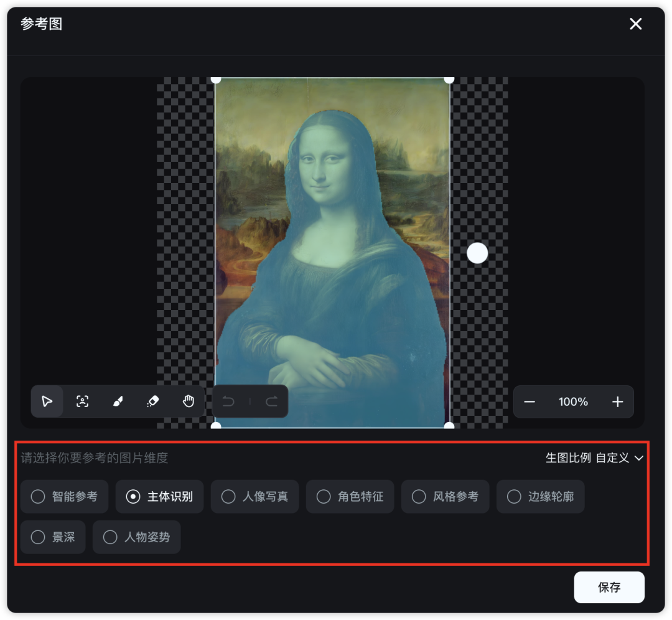Activate the subject auto-detect scan tool
Image resolution: width=672 pixels, height=620 pixels.
pos(82,402)
